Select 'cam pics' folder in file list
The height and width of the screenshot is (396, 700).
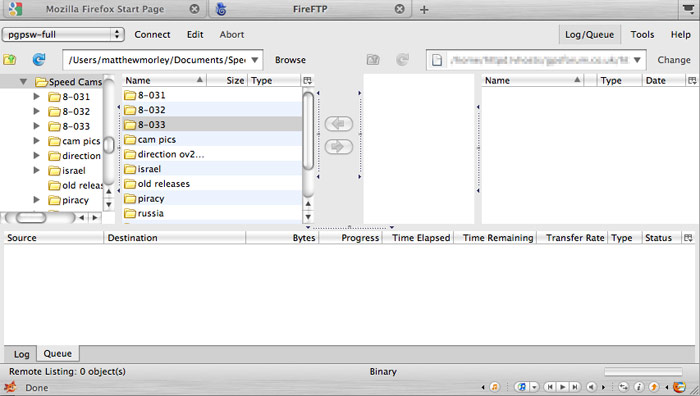(x=212, y=139)
